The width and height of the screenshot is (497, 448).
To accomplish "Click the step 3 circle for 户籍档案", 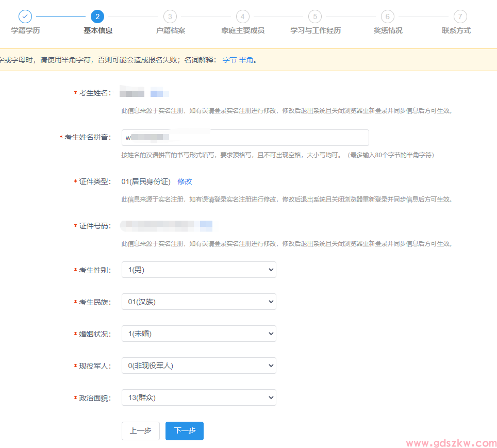I will [x=170, y=16].
